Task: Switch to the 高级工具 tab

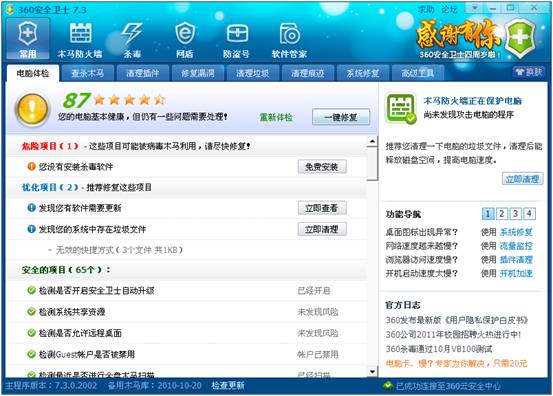Action: pyautogui.click(x=418, y=73)
